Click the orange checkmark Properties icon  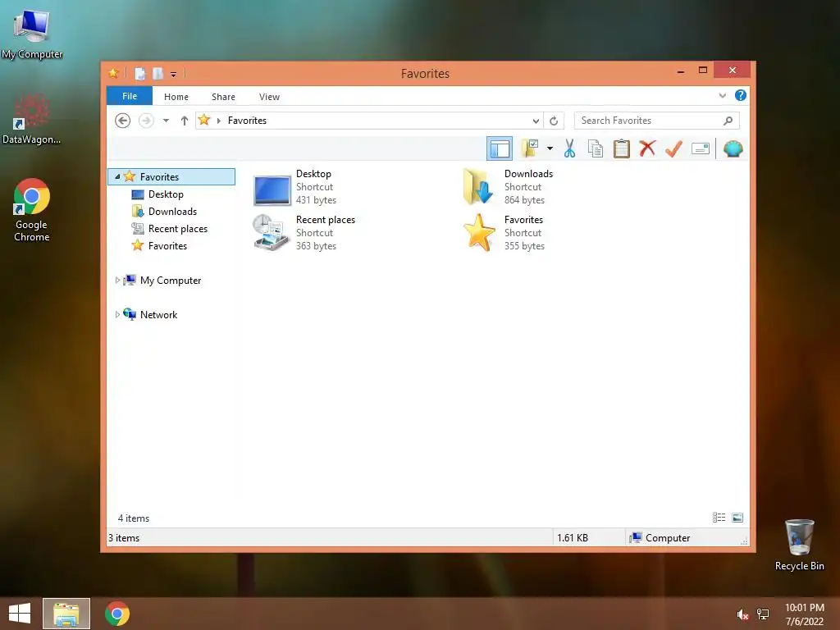(673, 148)
